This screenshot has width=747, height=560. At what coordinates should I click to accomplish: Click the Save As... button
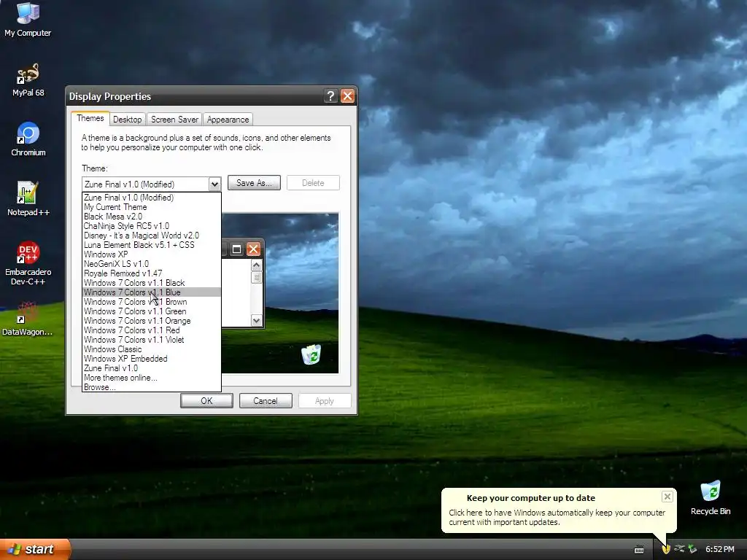[254, 183]
